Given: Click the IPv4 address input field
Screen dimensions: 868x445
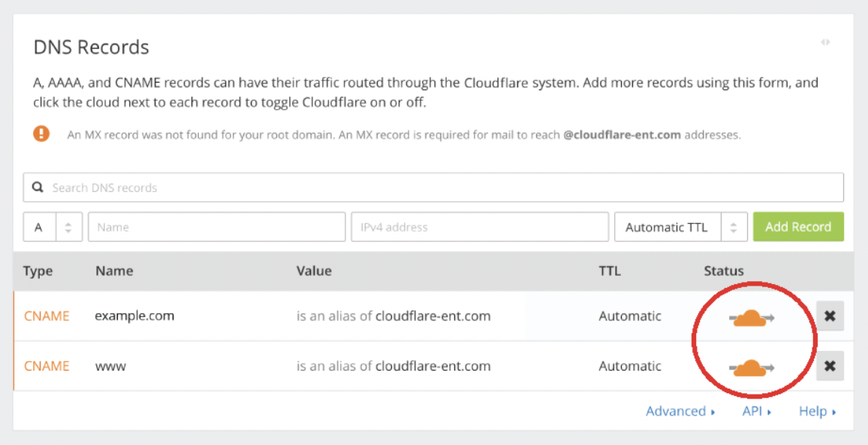Looking at the screenshot, I should click(x=480, y=227).
